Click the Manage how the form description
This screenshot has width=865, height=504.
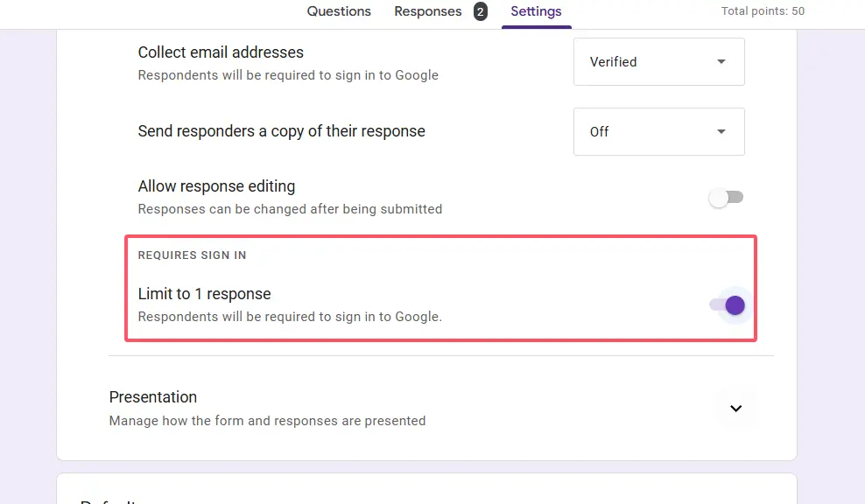[267, 421]
